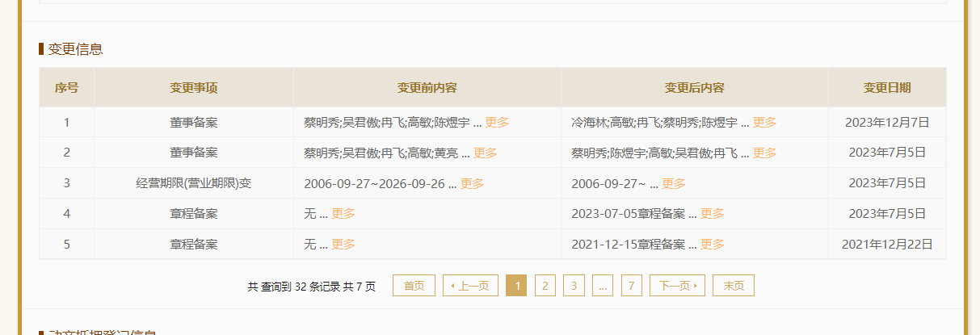Show more of row 2 变更前内容
Viewport: 980px width, 335px height.
pyautogui.click(x=485, y=153)
